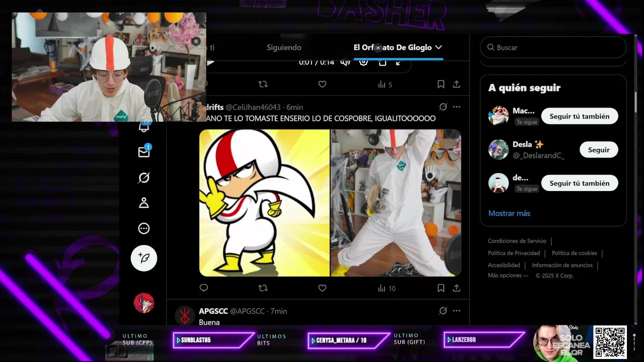Expand Más opciones footer menu
Screen dimensions: 644x362
508,276
